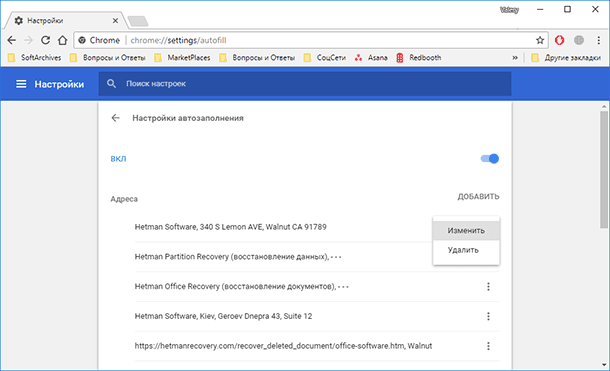Bookmark page with the star icon

coord(540,40)
